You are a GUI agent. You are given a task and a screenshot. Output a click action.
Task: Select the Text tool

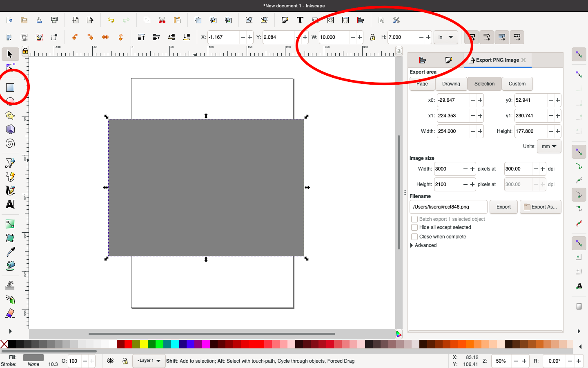(10, 204)
